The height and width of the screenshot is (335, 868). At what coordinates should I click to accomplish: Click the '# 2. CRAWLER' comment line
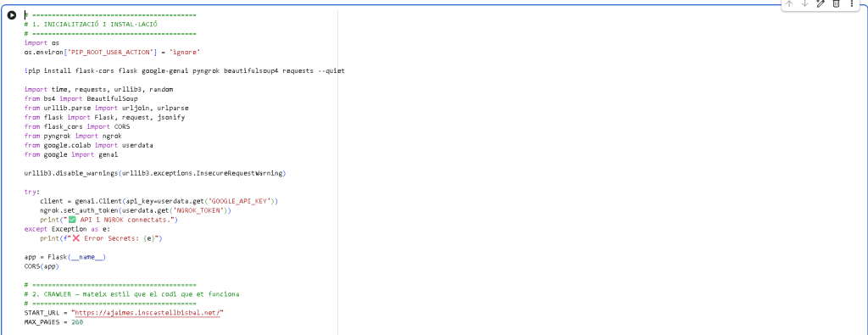(131, 294)
